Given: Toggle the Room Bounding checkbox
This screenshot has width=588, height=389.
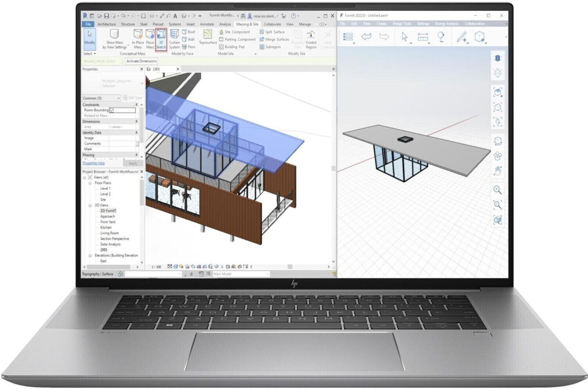Looking at the screenshot, I should (x=111, y=110).
